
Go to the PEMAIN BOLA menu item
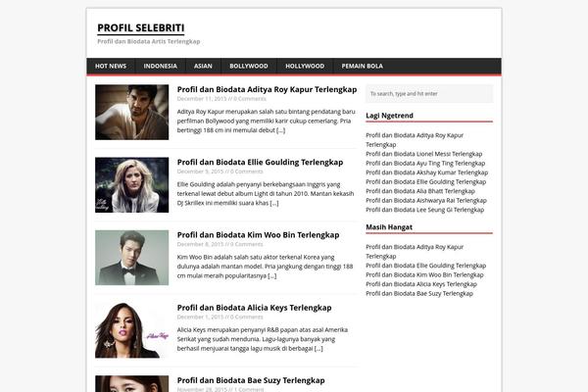362,66
